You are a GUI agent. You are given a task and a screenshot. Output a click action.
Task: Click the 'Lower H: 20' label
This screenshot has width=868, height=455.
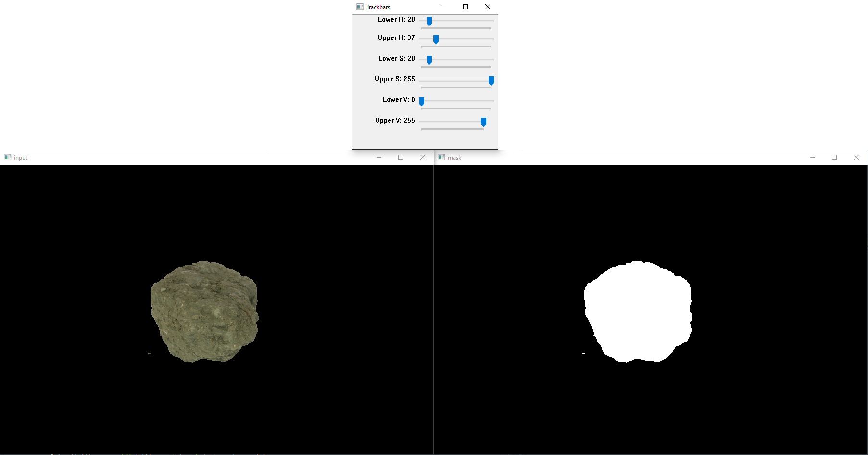396,20
